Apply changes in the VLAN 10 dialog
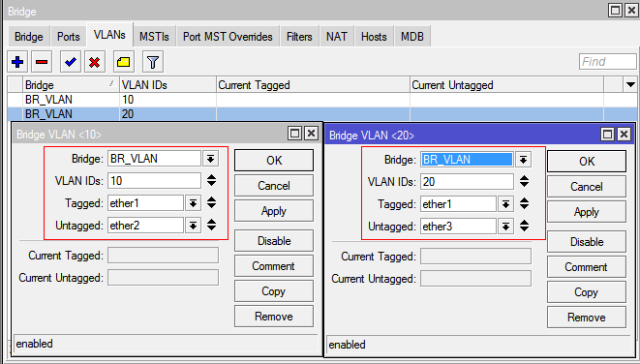Image resolution: width=640 pixels, height=364 pixels. tap(274, 211)
